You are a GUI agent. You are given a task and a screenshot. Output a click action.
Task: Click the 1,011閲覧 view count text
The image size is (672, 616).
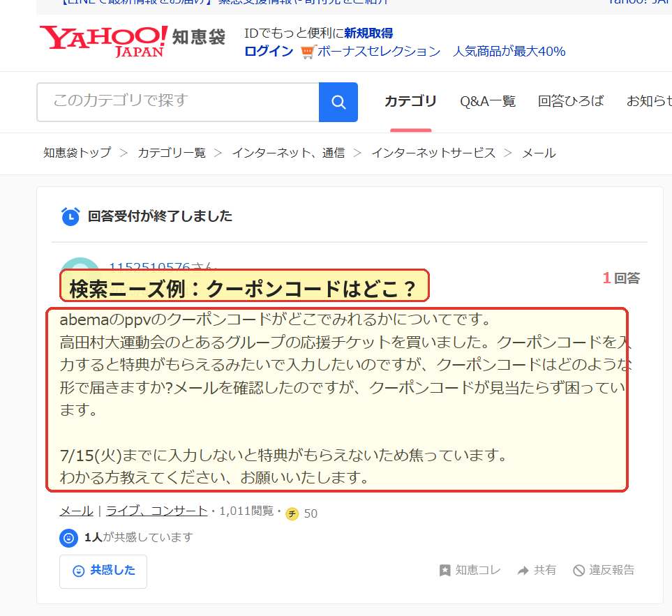pyautogui.click(x=246, y=511)
